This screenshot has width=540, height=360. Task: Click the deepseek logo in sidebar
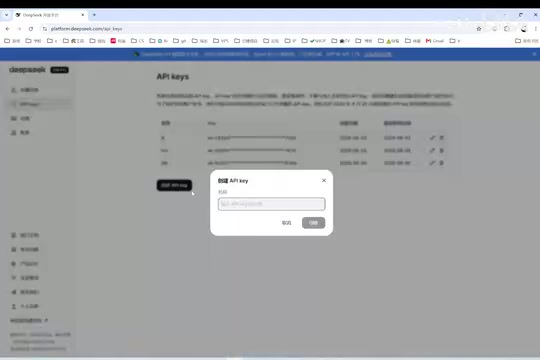point(27,70)
